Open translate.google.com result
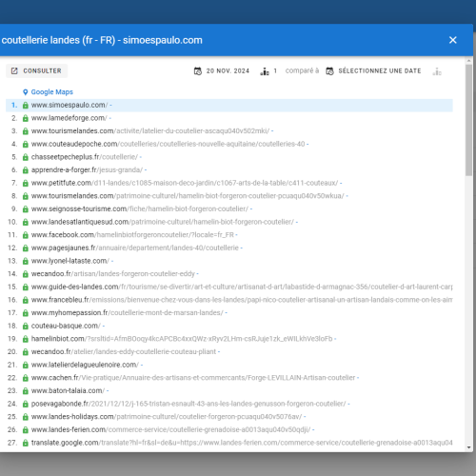 click(242, 444)
